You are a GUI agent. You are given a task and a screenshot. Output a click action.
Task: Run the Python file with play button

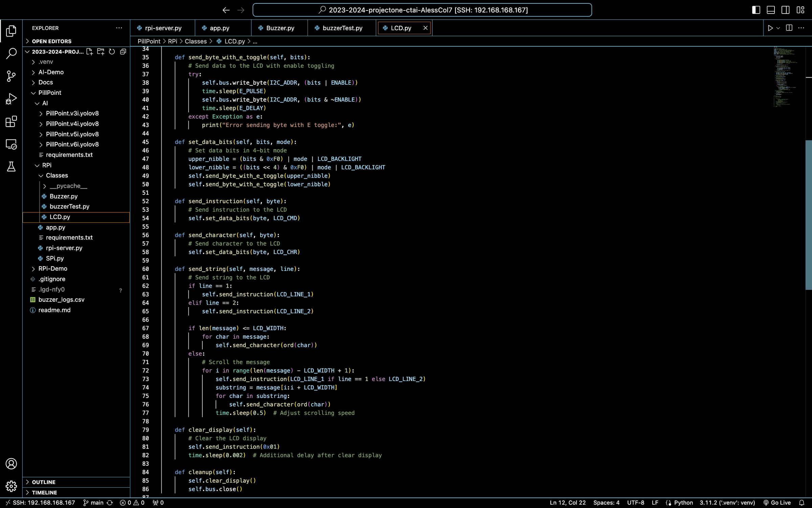tap(770, 28)
